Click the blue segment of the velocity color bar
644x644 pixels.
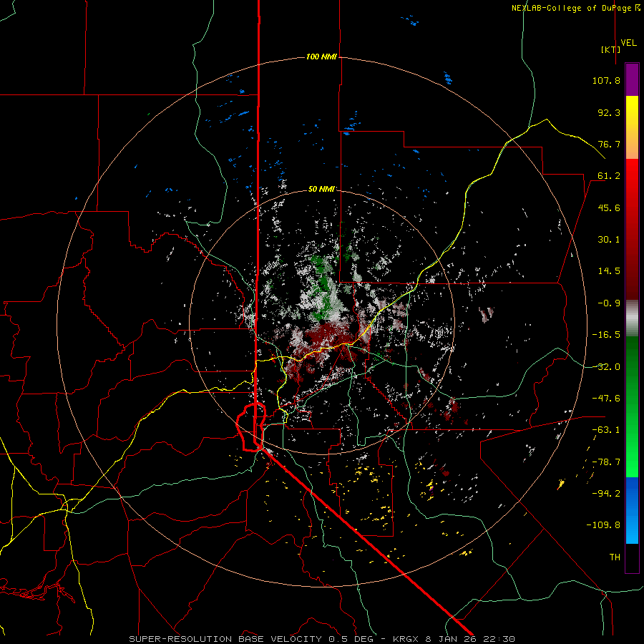632,510
